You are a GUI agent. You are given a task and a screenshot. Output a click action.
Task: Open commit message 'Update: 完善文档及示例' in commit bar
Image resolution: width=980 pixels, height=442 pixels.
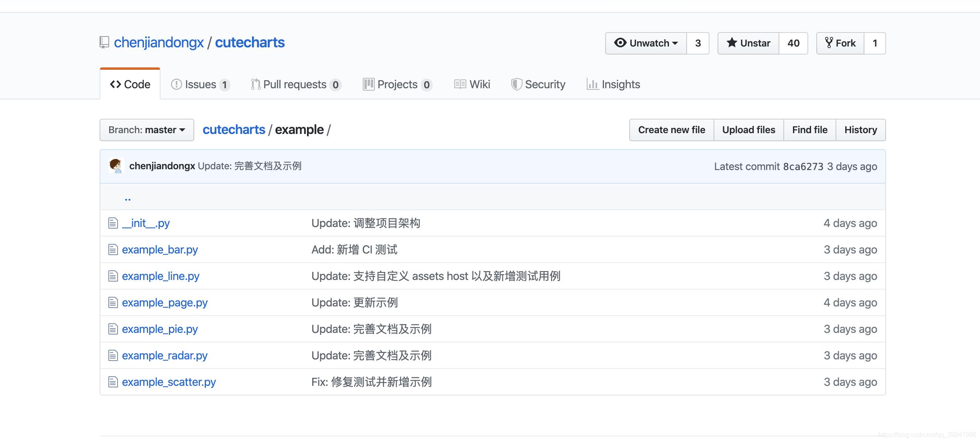pos(250,166)
